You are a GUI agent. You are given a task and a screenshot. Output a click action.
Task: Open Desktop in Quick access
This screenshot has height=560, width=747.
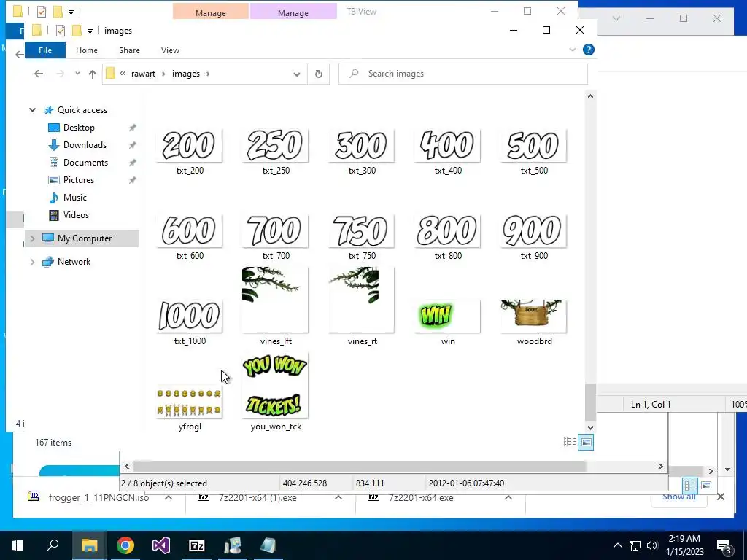pos(79,128)
